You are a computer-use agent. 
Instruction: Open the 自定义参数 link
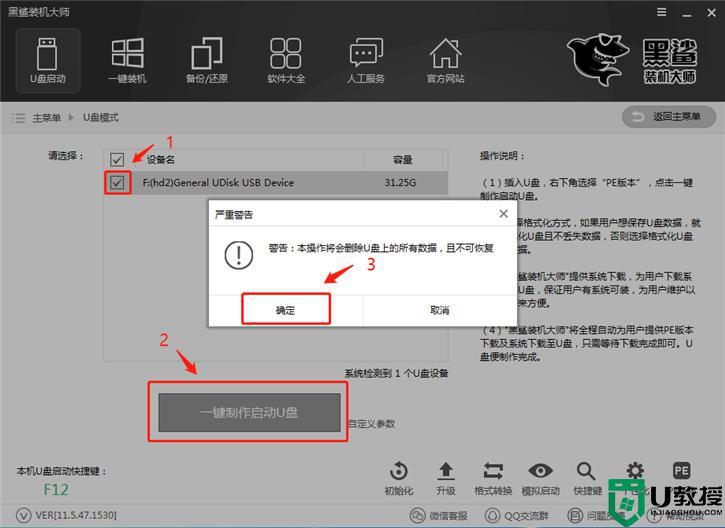pos(372,424)
